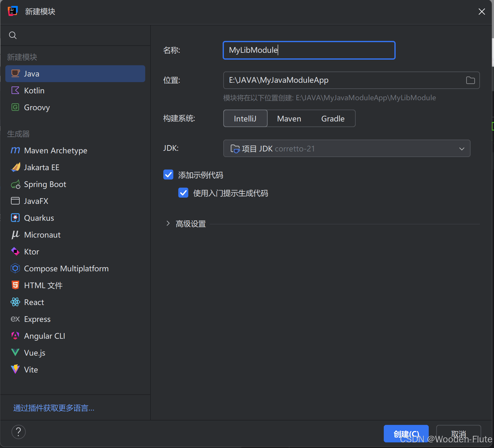The image size is (494, 448).
Task: Select the Kotlin logo icon
Action: (x=15, y=90)
